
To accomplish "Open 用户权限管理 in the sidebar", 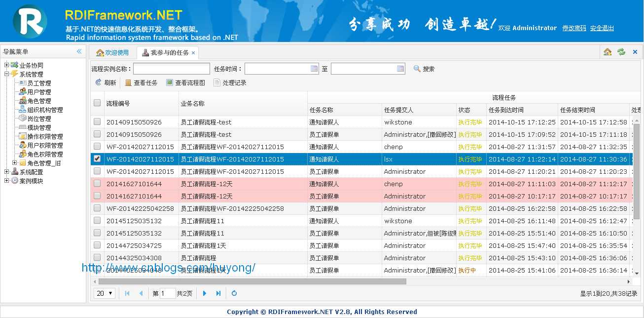I will 45,145.
